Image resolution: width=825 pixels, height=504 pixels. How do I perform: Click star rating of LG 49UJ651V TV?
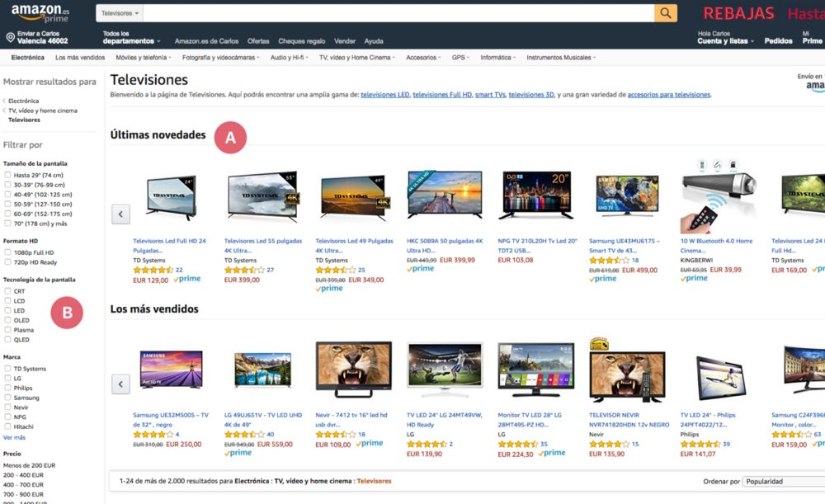245,435
